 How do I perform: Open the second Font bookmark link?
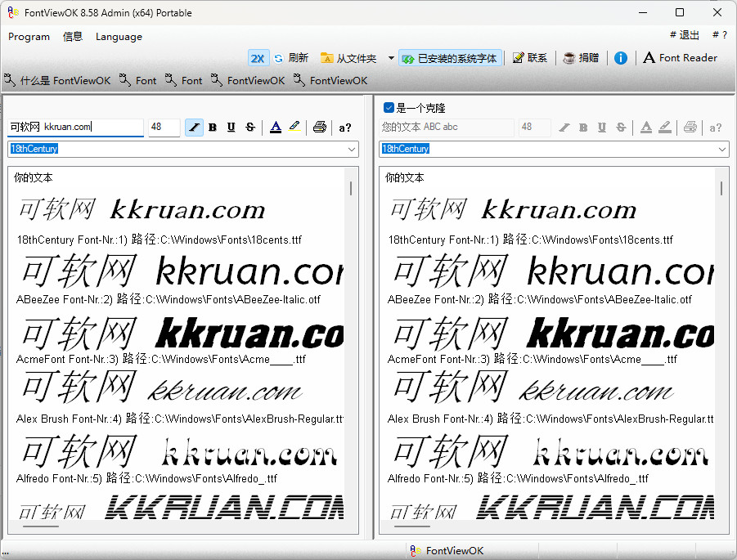click(184, 80)
